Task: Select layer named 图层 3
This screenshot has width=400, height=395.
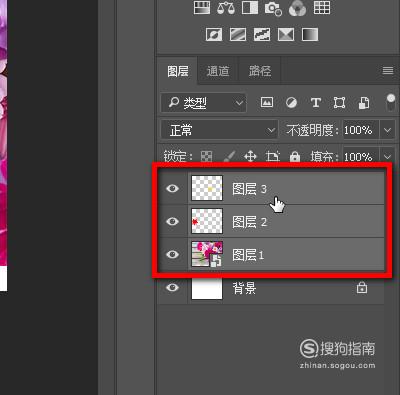Action: (249, 189)
